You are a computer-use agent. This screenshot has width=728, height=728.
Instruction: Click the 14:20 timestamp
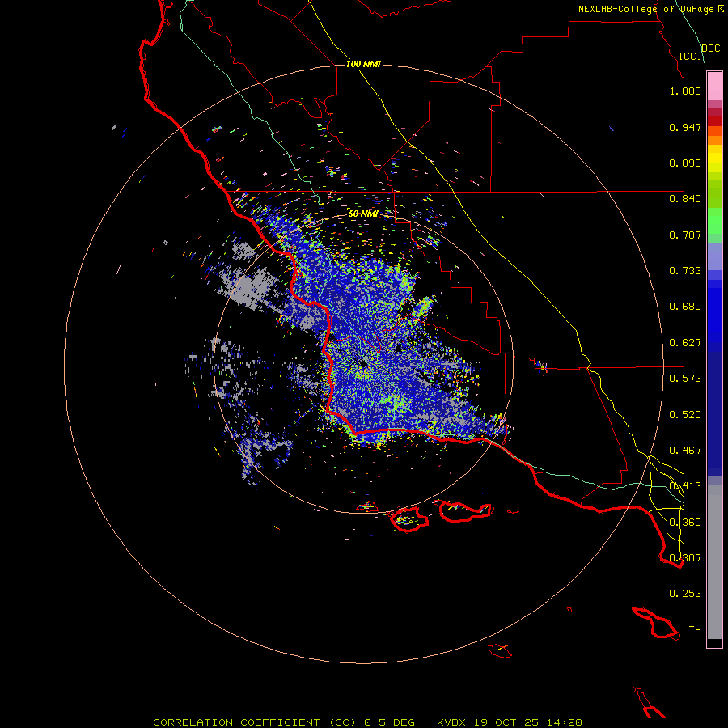pos(565,722)
